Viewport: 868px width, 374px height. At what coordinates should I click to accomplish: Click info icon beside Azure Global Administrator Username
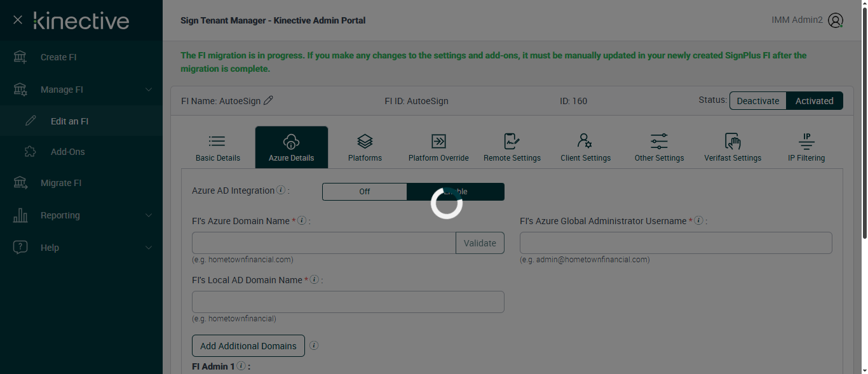tap(698, 221)
